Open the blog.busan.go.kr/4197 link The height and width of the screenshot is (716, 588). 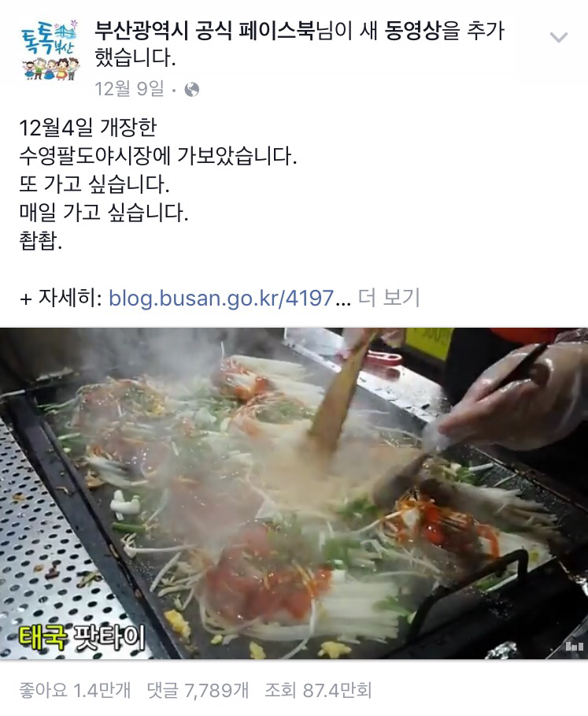(x=221, y=299)
